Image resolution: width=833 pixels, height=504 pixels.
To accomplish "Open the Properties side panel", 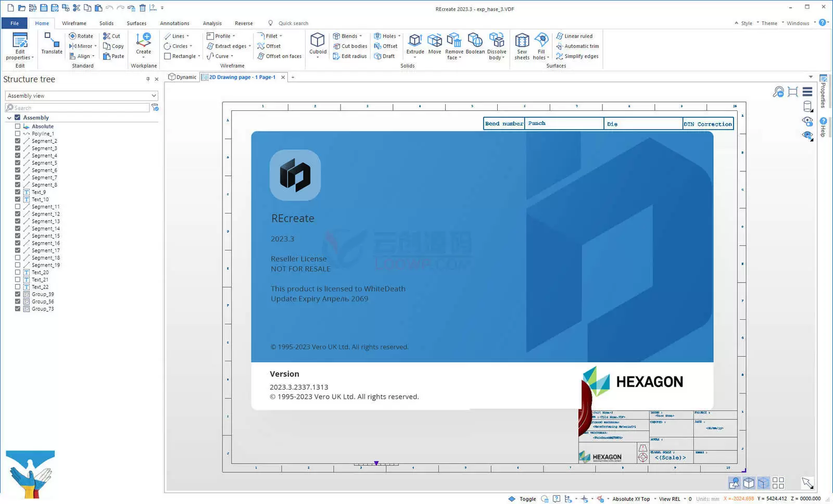I will [823, 91].
